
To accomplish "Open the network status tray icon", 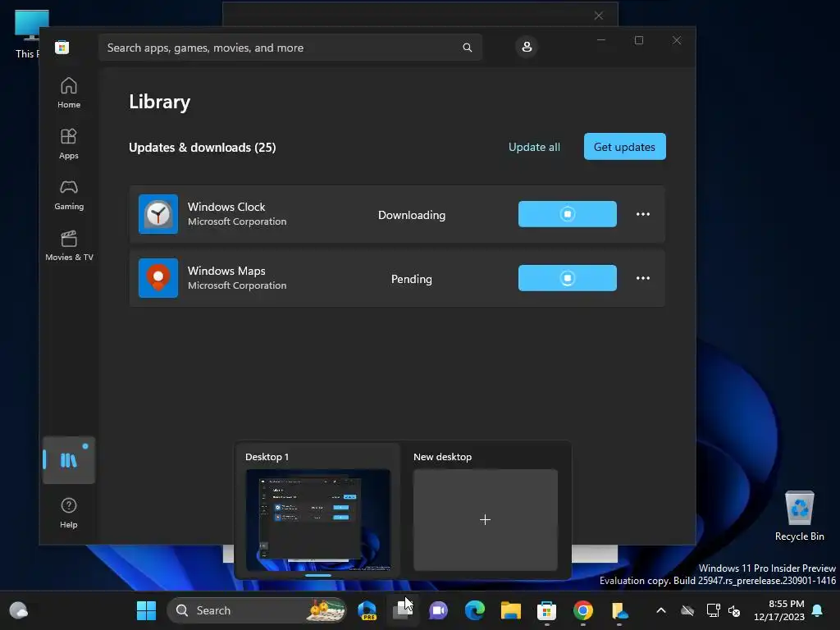I will (x=713, y=610).
